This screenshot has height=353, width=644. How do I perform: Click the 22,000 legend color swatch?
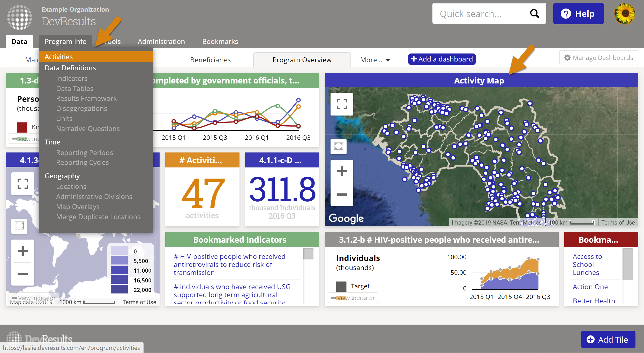pos(119,289)
